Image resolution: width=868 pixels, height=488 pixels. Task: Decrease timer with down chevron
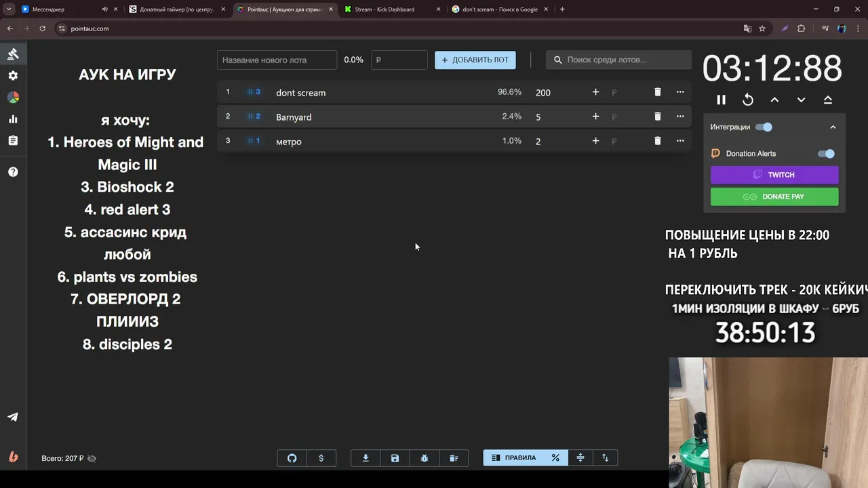(801, 100)
